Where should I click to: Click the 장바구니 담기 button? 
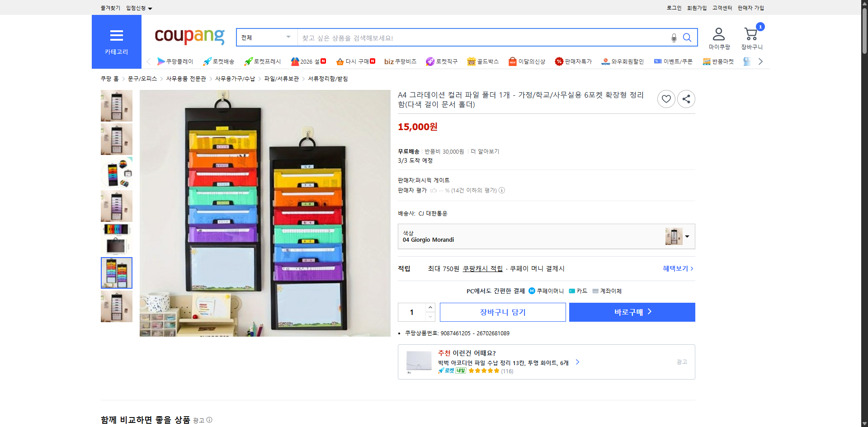coord(502,312)
